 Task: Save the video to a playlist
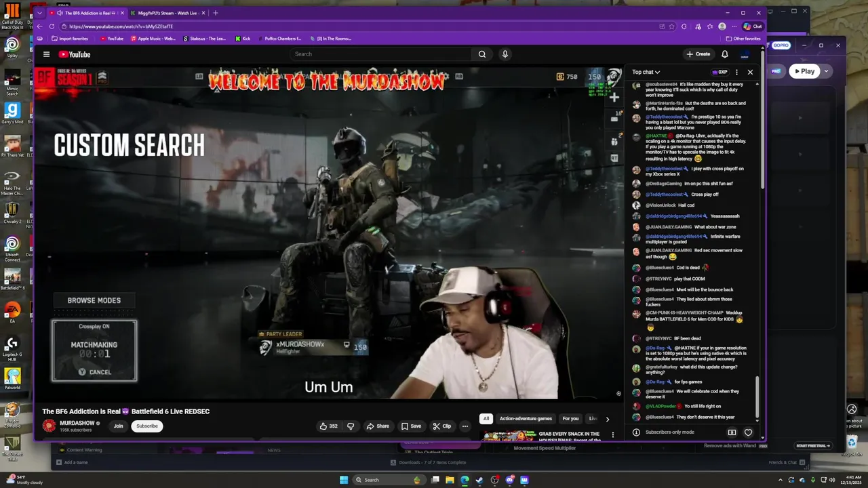[x=411, y=426]
